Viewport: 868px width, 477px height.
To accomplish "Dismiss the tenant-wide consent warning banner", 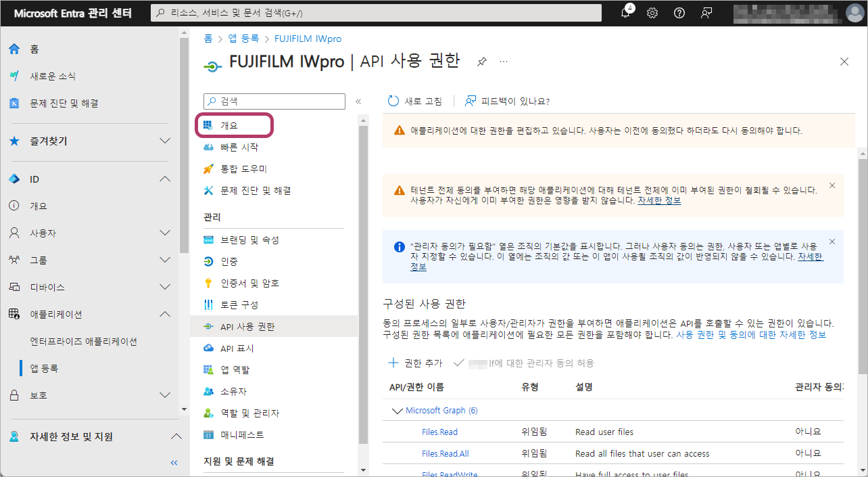I will [x=832, y=185].
